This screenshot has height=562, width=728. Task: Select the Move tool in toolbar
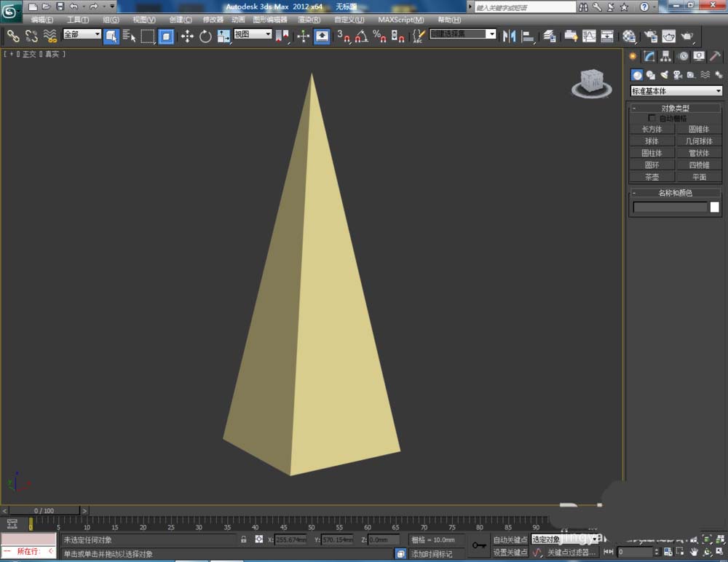pyautogui.click(x=187, y=36)
